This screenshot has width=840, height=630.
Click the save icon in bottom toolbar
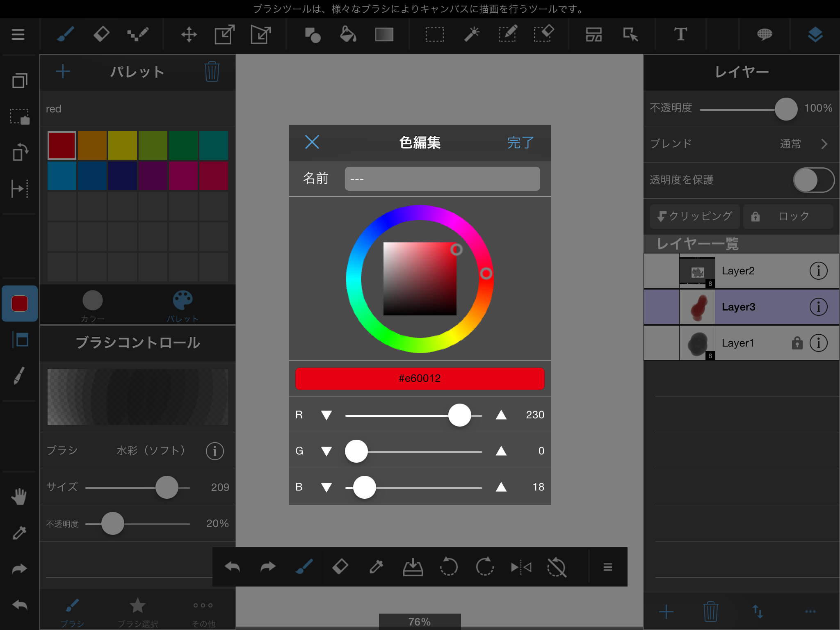pyautogui.click(x=413, y=567)
